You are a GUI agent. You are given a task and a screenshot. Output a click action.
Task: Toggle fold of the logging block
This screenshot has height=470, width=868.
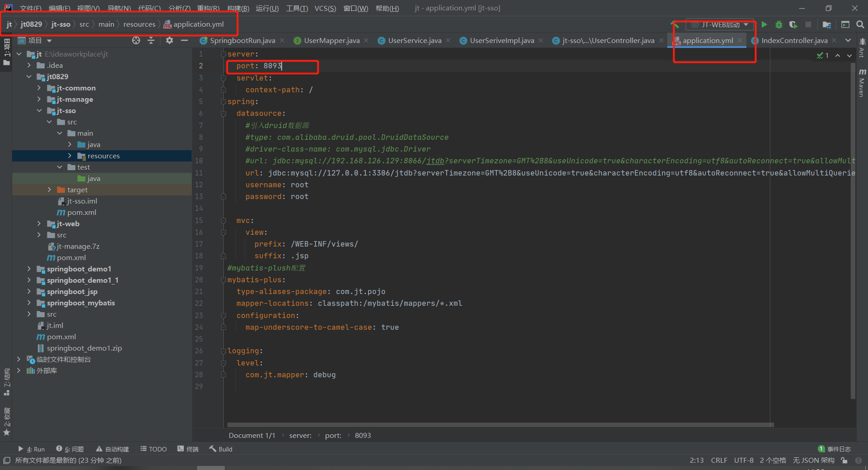(x=223, y=351)
